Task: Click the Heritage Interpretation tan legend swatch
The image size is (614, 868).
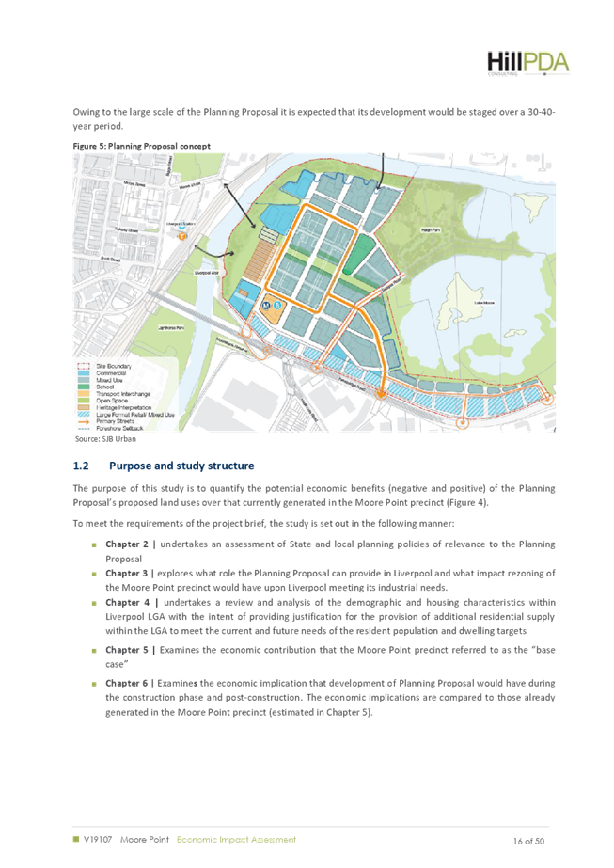Action: coord(84,407)
